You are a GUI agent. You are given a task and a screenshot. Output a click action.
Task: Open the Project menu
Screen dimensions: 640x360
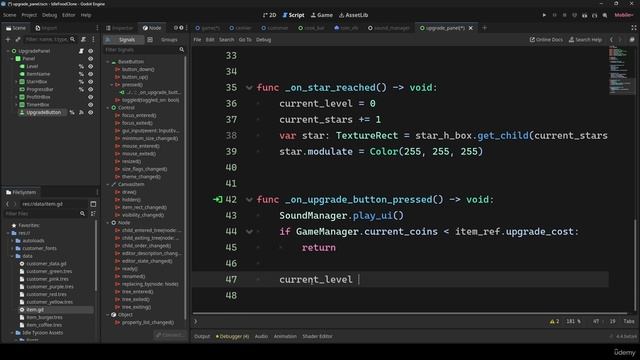click(x=29, y=15)
